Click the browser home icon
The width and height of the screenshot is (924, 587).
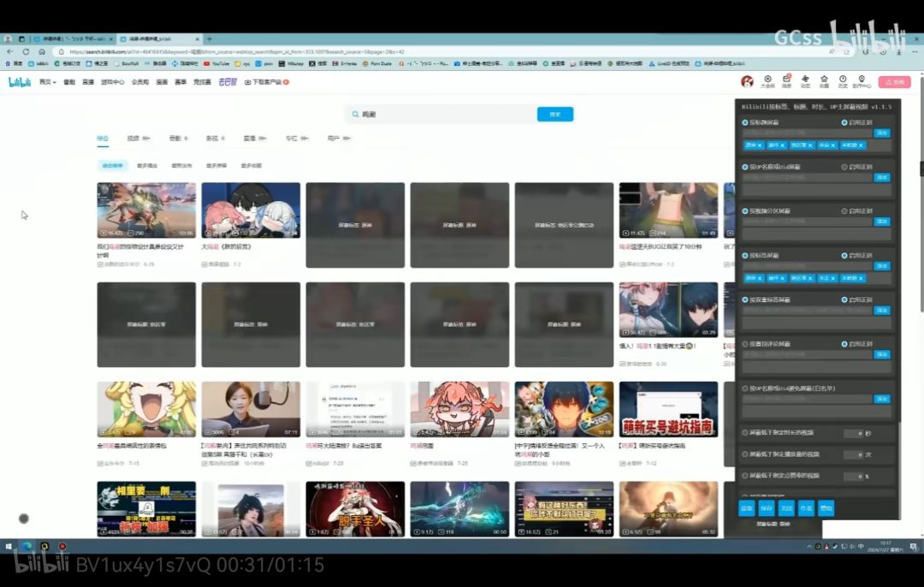click(42, 52)
